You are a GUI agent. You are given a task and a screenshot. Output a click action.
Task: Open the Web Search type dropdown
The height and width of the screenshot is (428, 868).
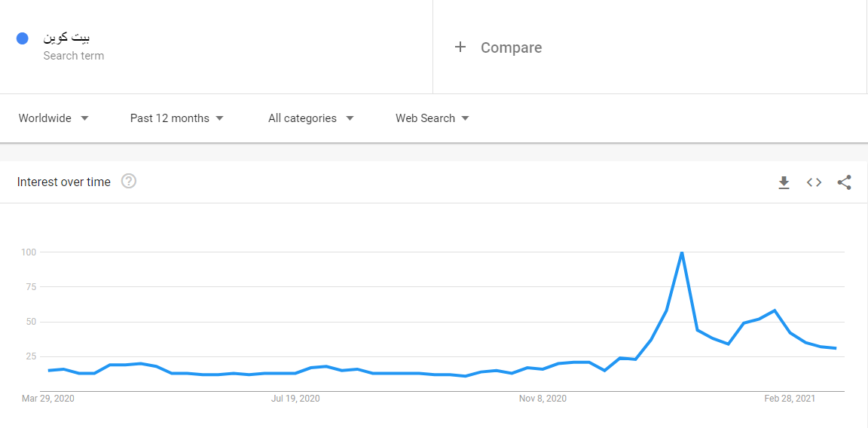[432, 118]
